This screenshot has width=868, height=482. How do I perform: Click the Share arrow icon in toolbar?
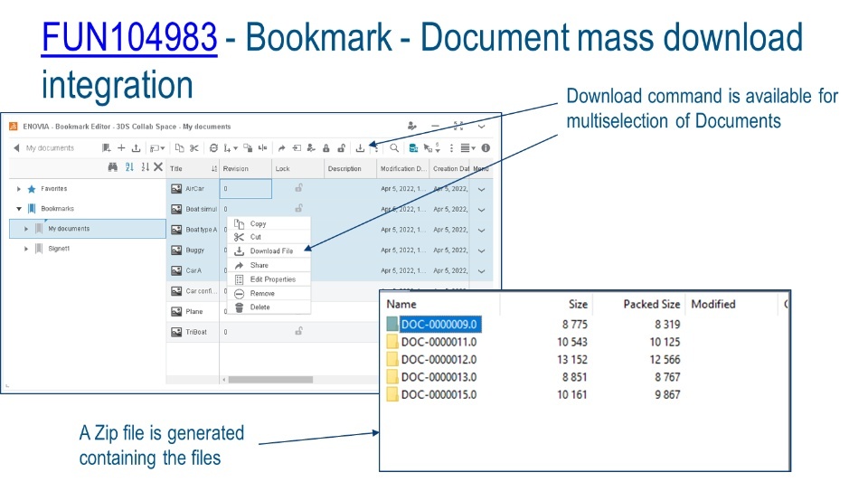tap(281, 147)
